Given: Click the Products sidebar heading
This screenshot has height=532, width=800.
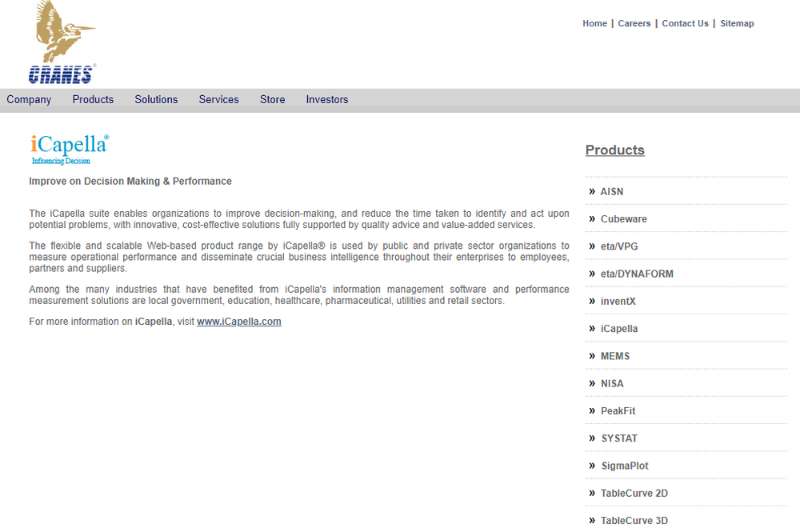Looking at the screenshot, I should (614, 150).
